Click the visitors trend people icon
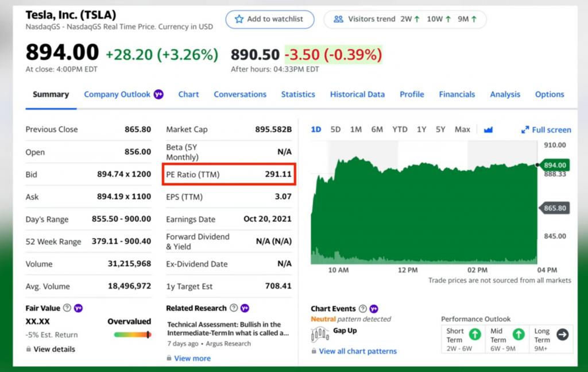588x372 pixels. pos(338,19)
